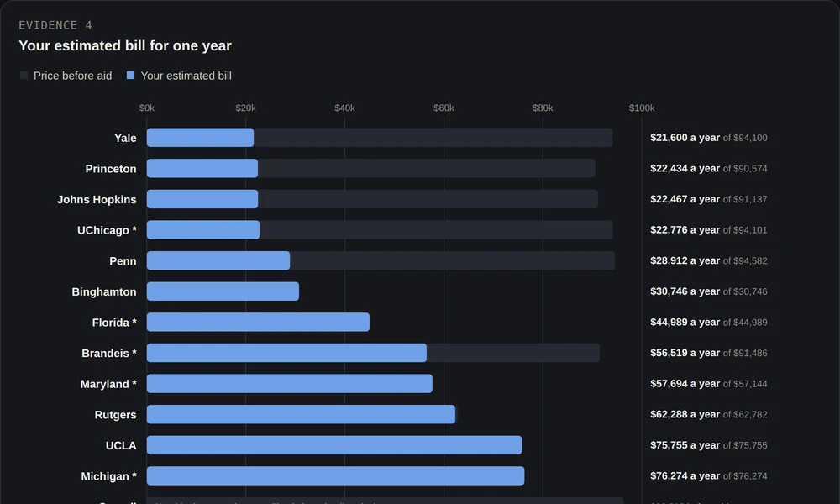Click the $20k axis label
The image size is (840, 504).
[x=246, y=108]
